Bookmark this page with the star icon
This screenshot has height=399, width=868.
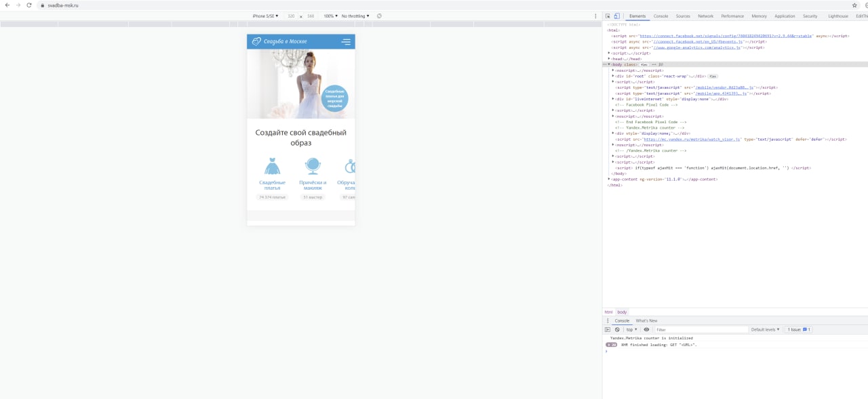pos(855,5)
